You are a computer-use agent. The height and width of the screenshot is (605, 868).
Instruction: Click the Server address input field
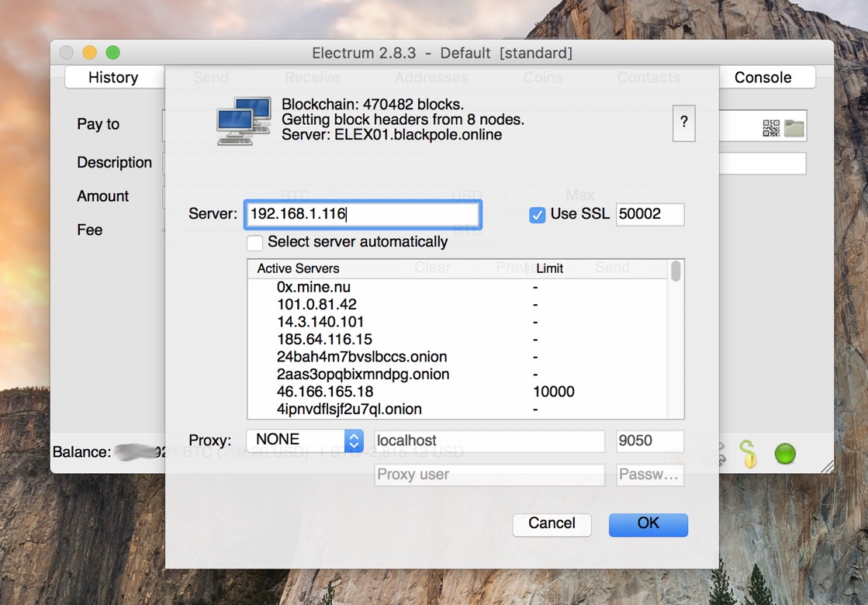362,214
